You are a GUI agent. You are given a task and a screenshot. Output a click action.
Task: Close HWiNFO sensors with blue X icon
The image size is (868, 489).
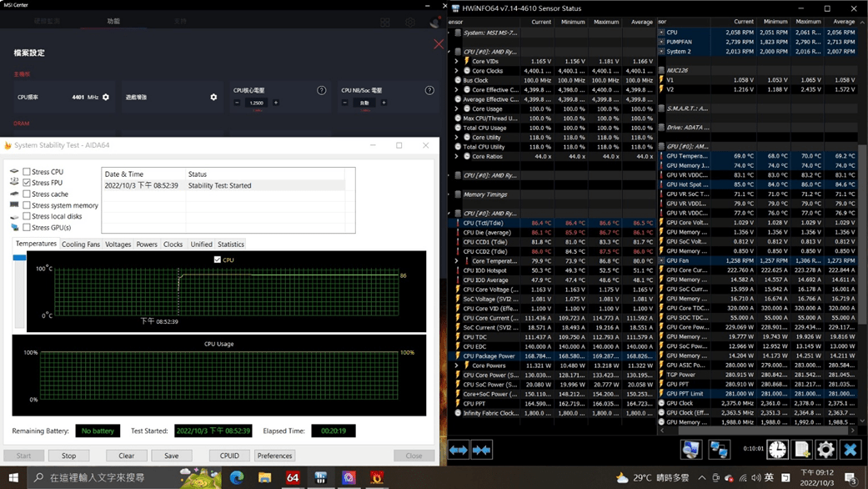coord(850,449)
